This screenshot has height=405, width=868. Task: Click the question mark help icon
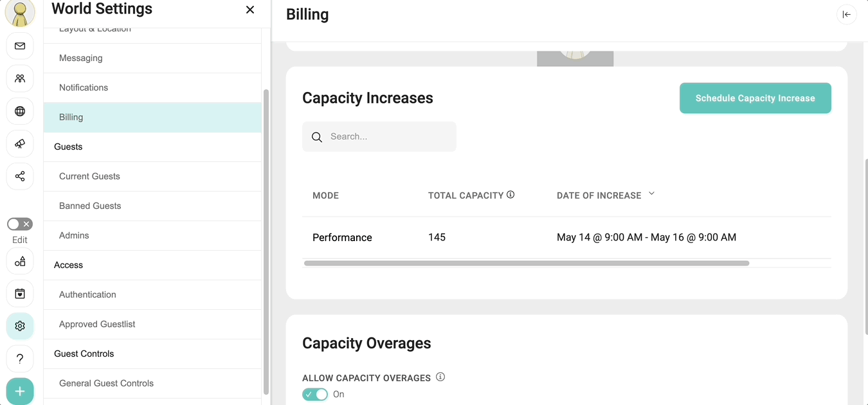[20, 358]
